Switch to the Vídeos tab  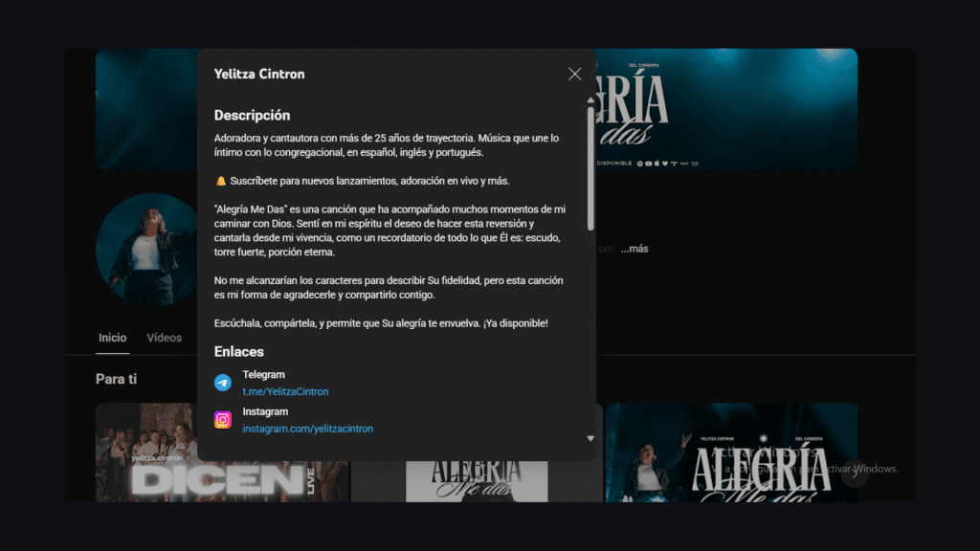(x=165, y=338)
